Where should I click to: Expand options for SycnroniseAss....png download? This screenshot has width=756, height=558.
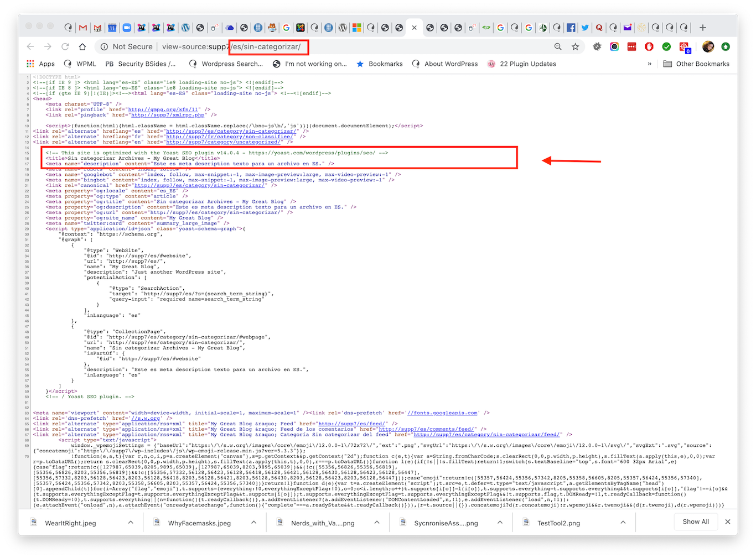500,523
